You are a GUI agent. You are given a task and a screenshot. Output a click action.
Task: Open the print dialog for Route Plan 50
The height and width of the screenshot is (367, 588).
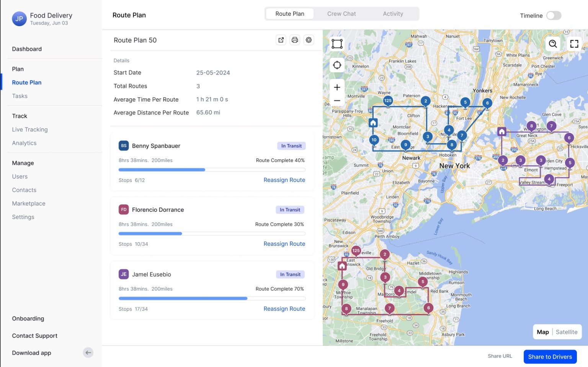pyautogui.click(x=295, y=40)
